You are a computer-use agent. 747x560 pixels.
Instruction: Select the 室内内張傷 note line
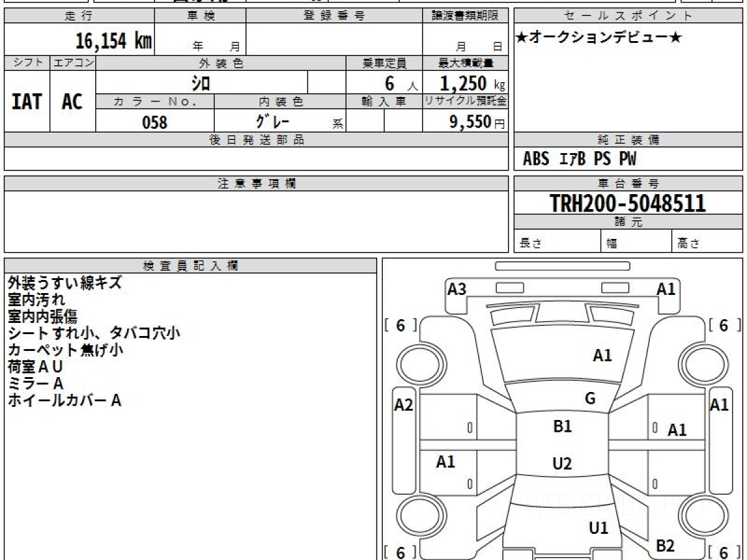42,316
